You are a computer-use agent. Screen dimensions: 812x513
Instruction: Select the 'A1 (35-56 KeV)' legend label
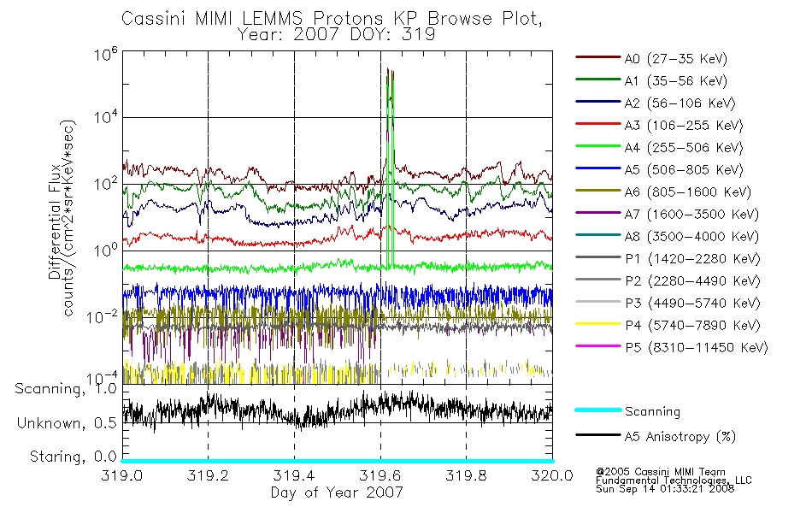[x=676, y=81]
